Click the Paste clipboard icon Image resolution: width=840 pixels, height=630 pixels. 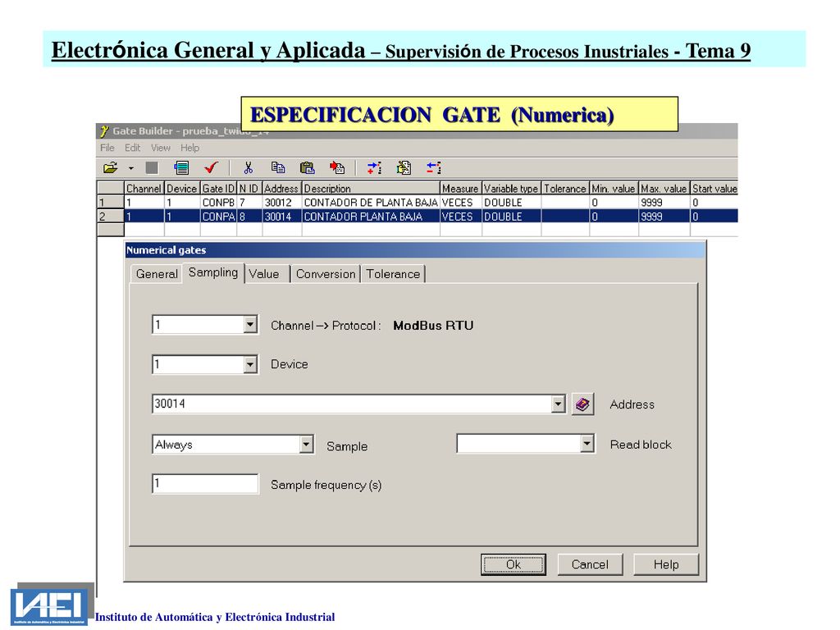click(x=307, y=167)
